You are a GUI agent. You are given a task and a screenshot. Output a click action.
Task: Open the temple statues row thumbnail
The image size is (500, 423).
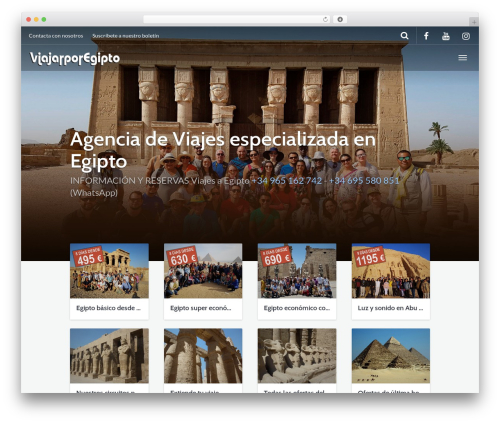[x=109, y=356]
